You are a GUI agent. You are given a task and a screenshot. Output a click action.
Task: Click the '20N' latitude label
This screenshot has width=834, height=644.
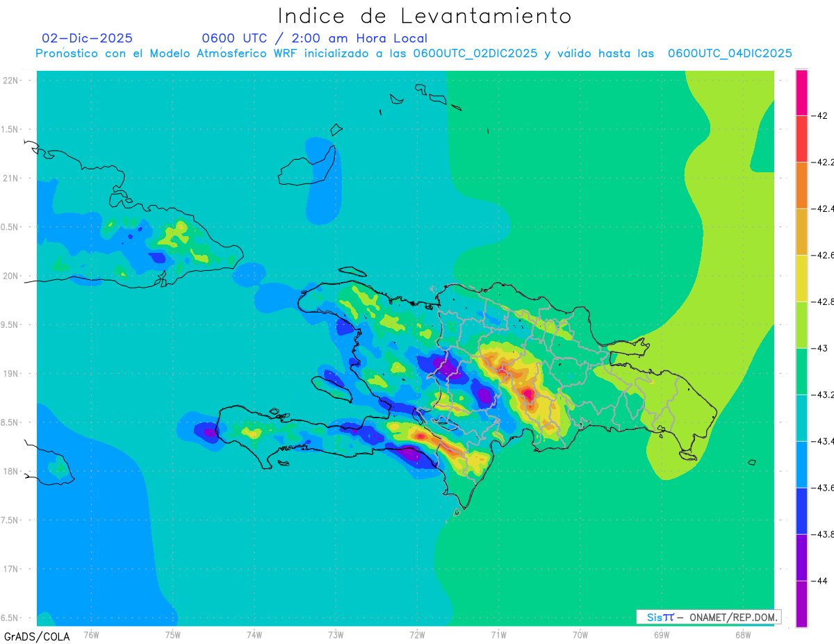pyautogui.click(x=10, y=276)
